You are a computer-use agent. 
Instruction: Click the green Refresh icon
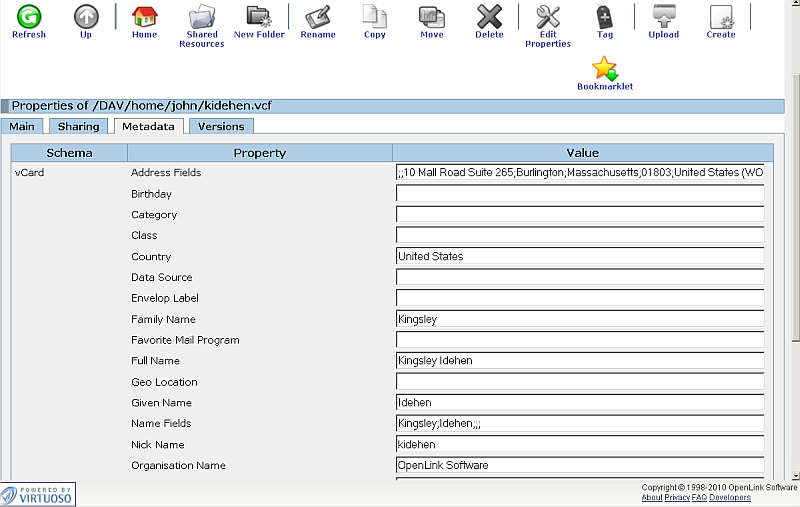point(28,16)
